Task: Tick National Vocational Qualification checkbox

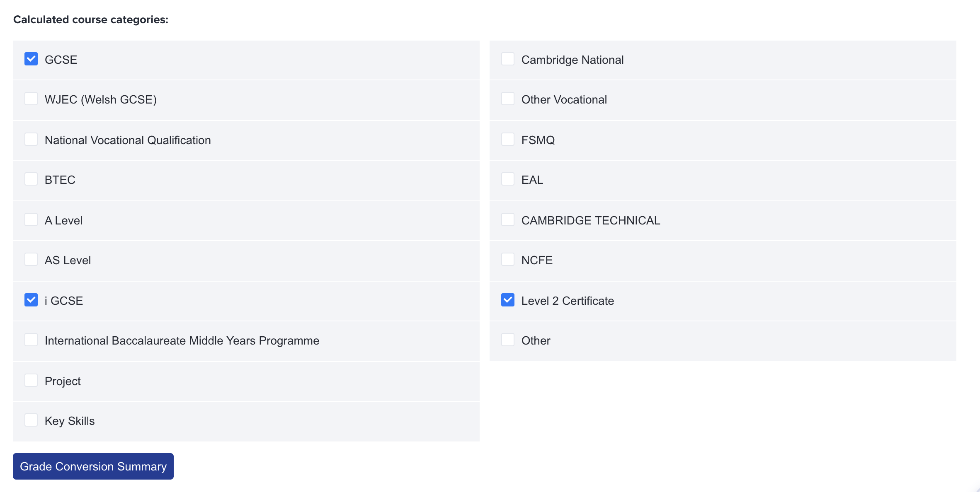Action: 31,139
